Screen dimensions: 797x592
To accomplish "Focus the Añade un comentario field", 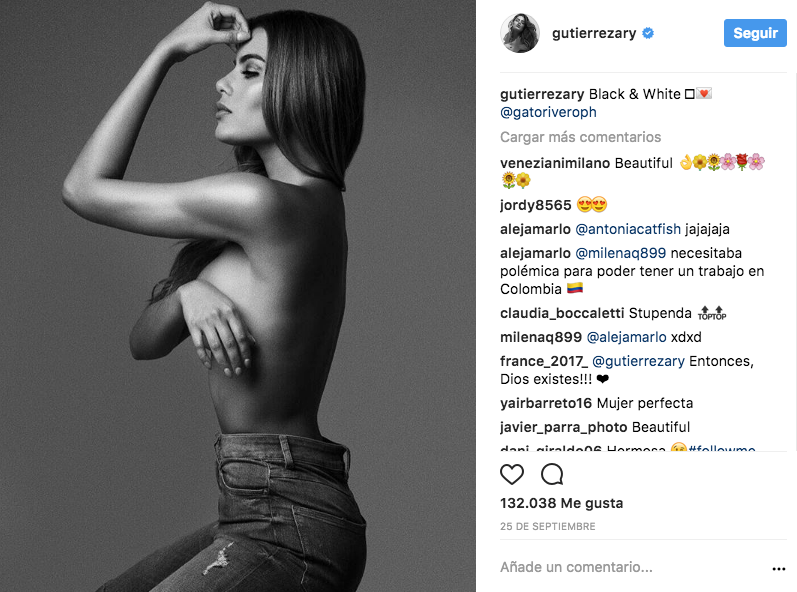I will point(630,567).
